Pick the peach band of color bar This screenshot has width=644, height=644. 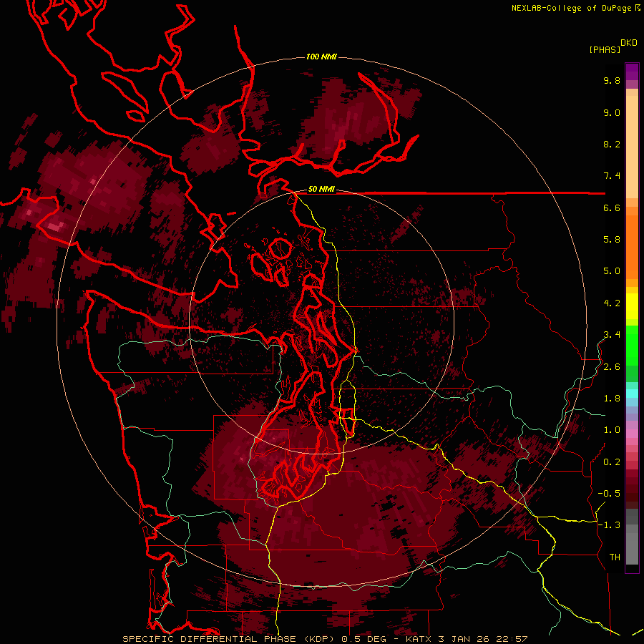[632, 148]
